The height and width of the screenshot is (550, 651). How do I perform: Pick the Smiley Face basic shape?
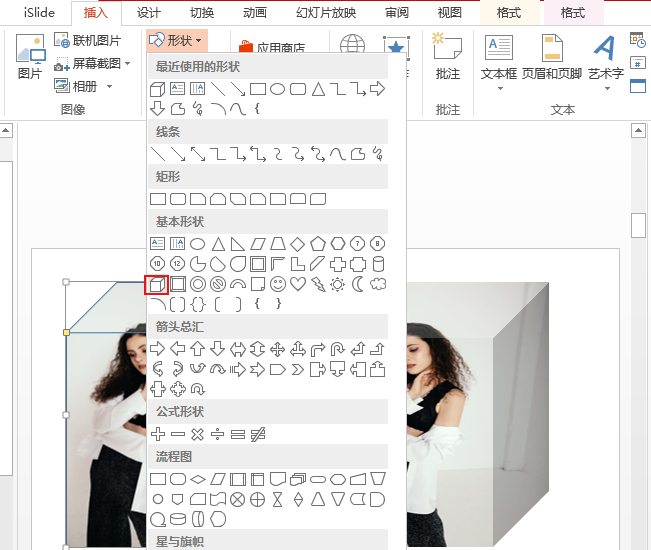(x=278, y=284)
